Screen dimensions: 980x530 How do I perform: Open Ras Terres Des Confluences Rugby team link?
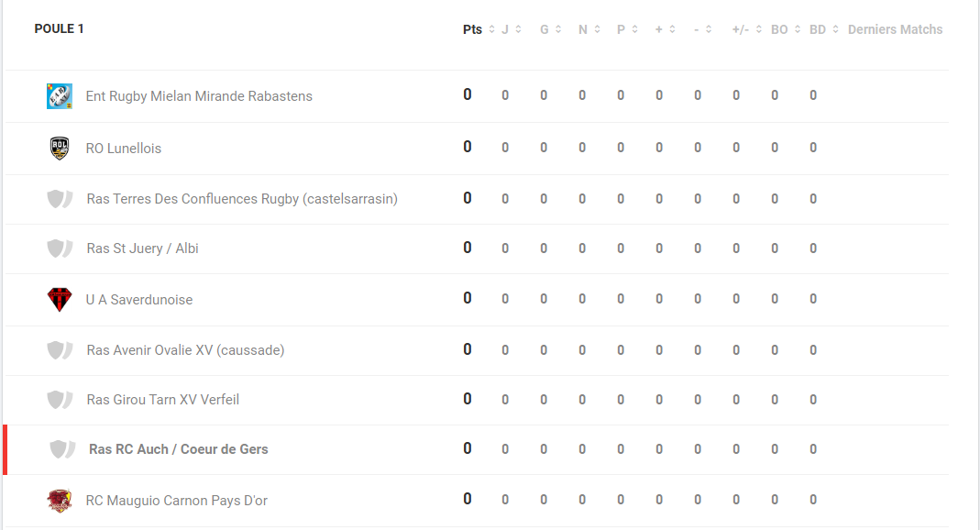(242, 199)
